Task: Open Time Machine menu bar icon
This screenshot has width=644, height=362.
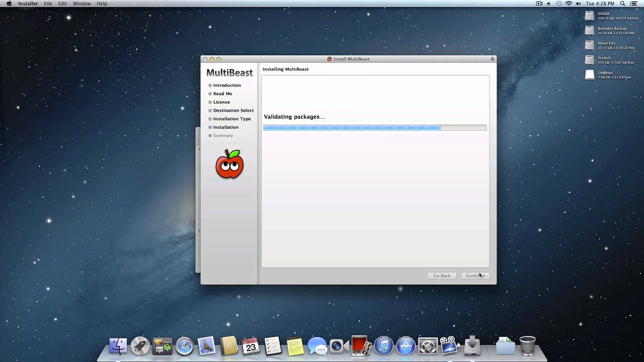Action: [558, 4]
